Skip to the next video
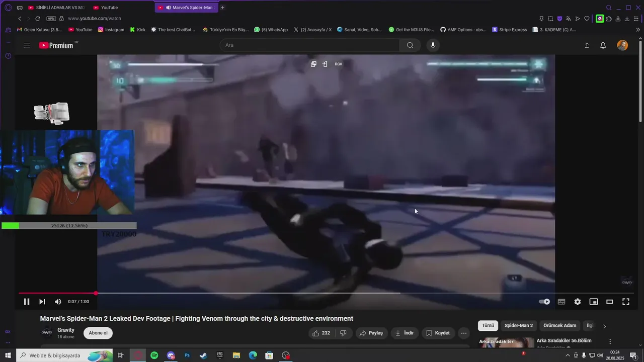 point(42,302)
